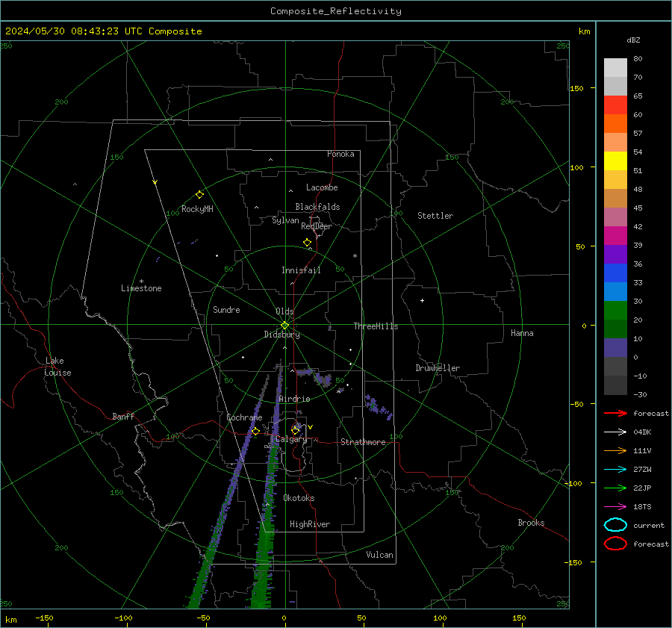Click the Okotoks city label
The image size is (672, 628).
[x=299, y=498]
